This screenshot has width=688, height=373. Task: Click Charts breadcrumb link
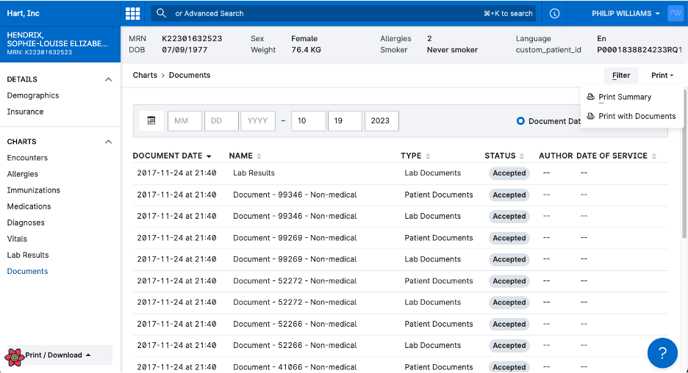coord(145,75)
